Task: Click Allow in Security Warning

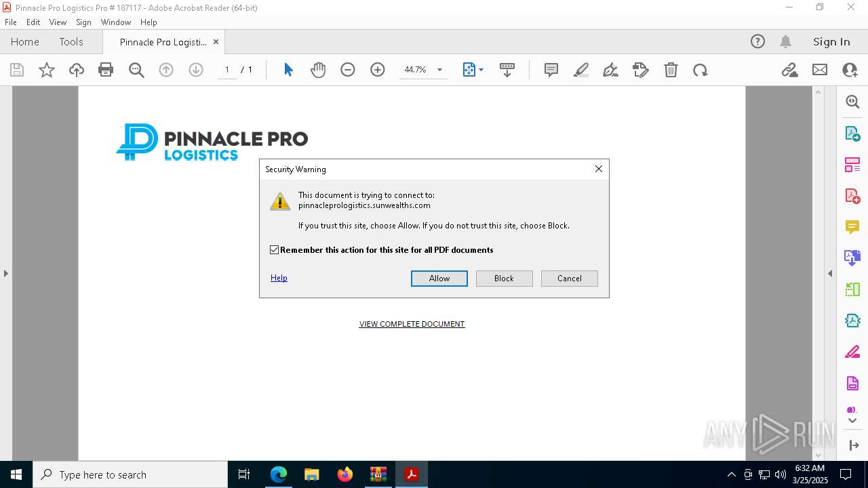Action: [x=439, y=279]
